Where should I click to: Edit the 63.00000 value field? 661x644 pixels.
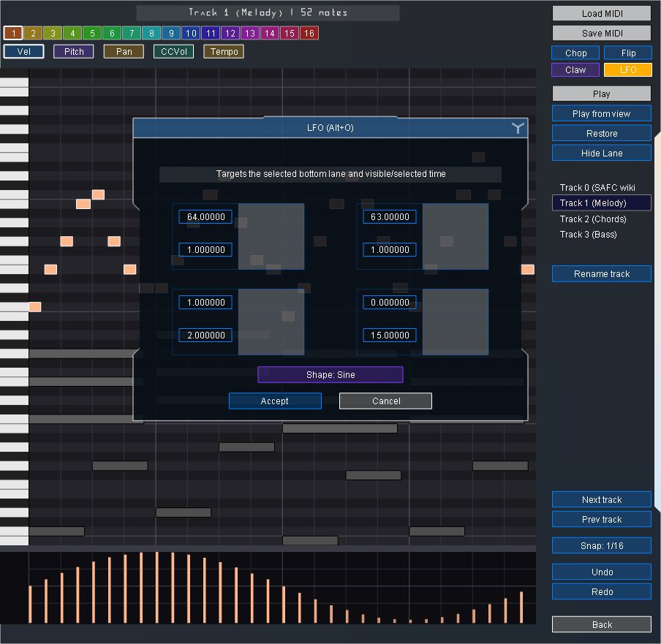point(390,217)
